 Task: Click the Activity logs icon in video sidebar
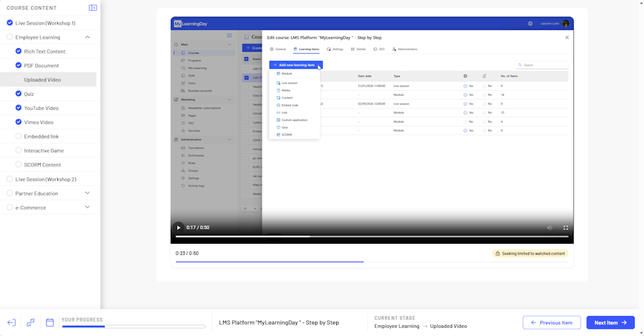point(183,186)
